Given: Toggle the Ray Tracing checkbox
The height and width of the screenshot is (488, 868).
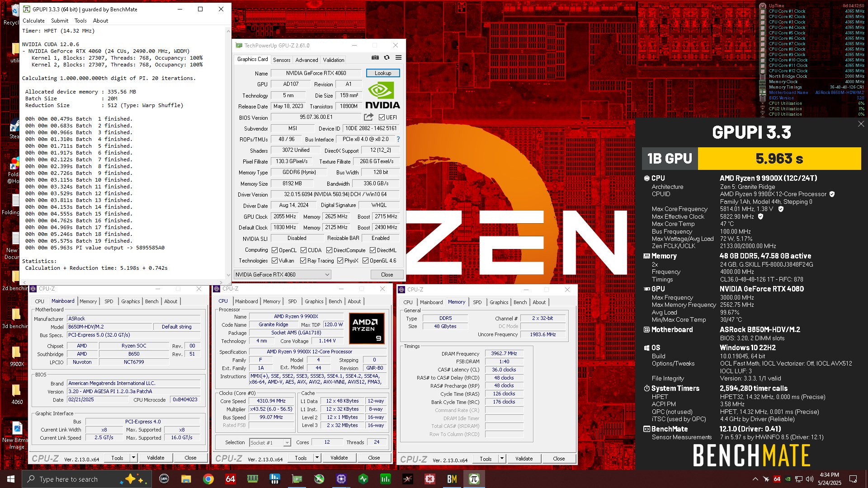Looking at the screenshot, I should tap(303, 261).
